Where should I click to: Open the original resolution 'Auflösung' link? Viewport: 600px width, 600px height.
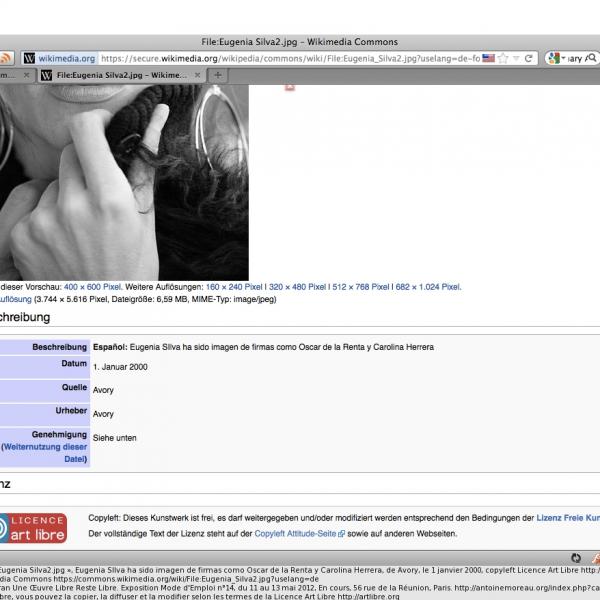[x=15, y=299]
